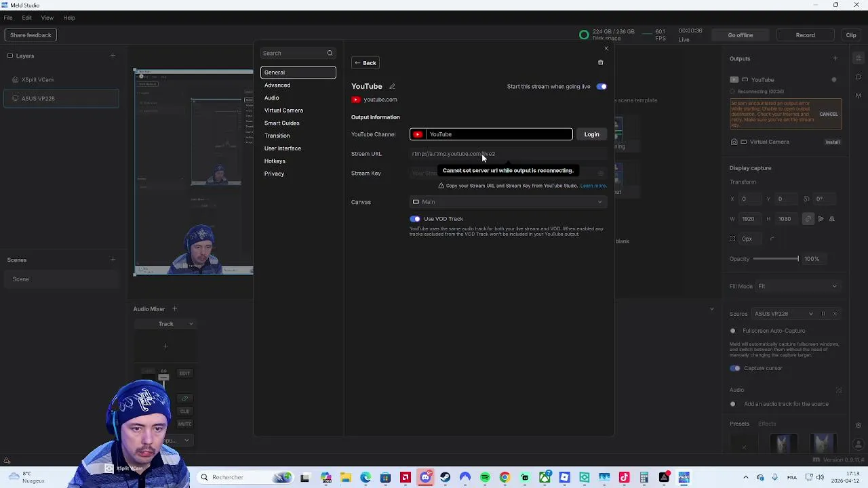Open the Learn more link
The height and width of the screenshot is (488, 868).
point(593,186)
